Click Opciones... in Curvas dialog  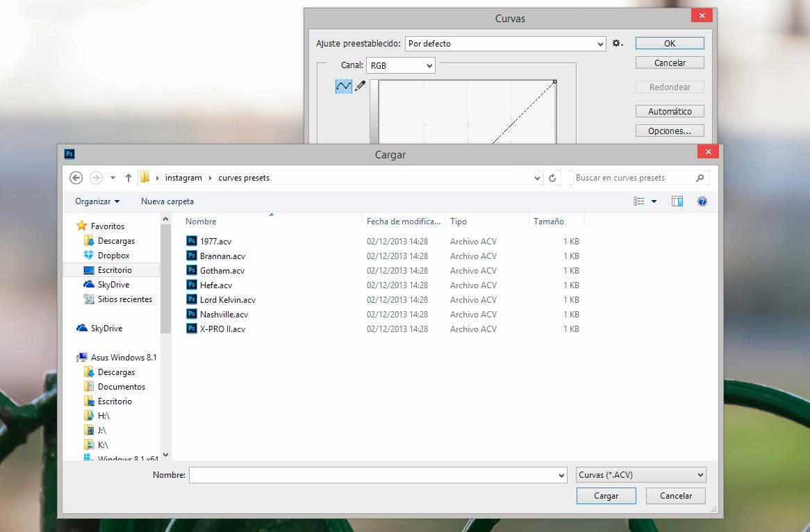(x=670, y=131)
